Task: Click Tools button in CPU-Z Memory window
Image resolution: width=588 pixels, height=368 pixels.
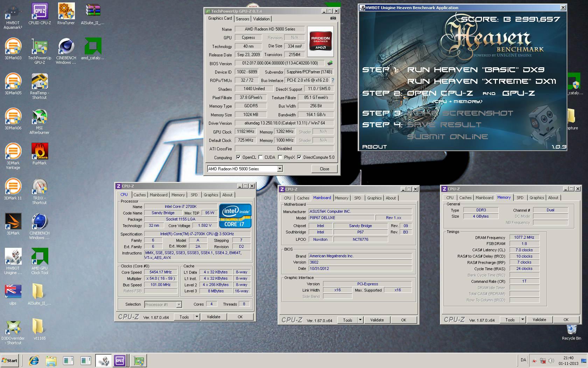Action: click(510, 320)
